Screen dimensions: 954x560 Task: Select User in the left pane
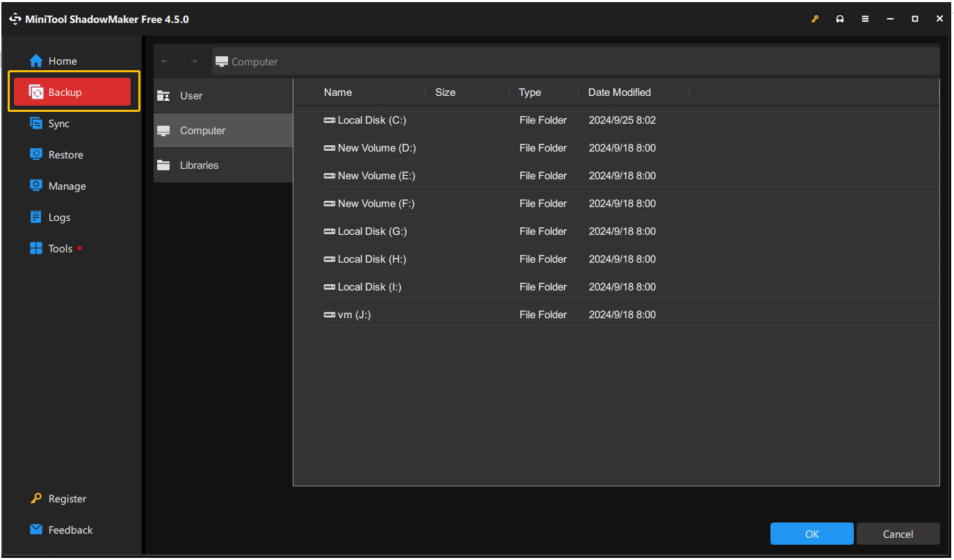223,96
